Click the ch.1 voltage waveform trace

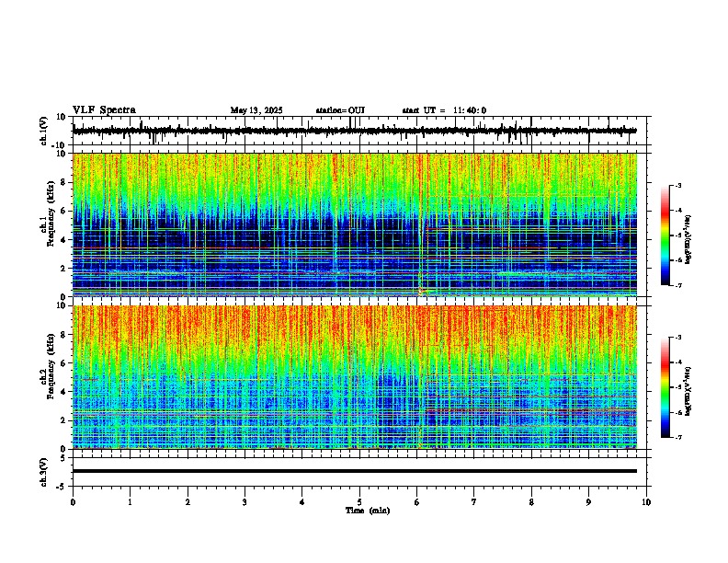(354, 131)
